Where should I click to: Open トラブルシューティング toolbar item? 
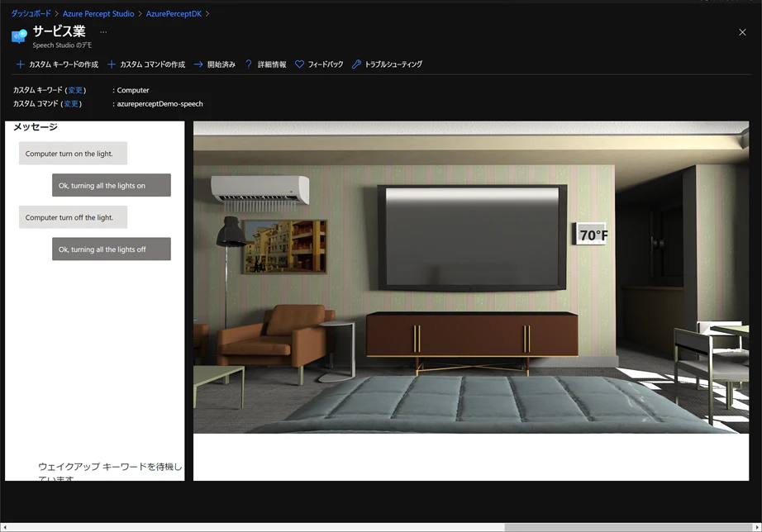(393, 64)
